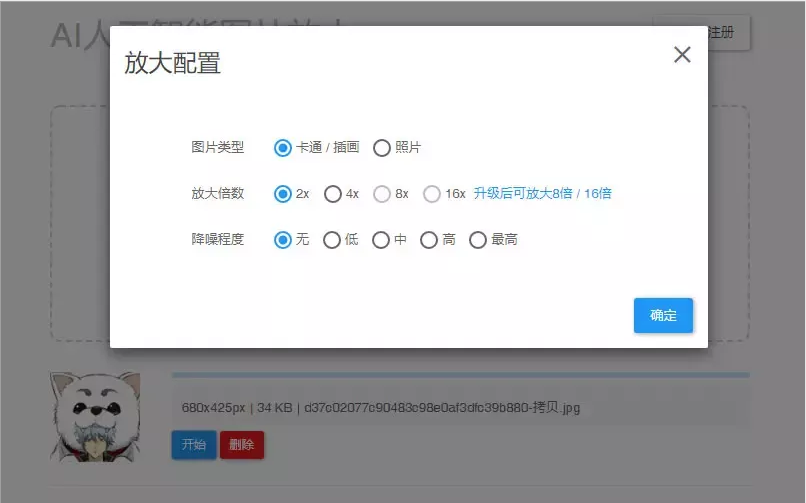The width and height of the screenshot is (806, 503).
Task: Set noise reduction to 最高
Action: pos(478,239)
